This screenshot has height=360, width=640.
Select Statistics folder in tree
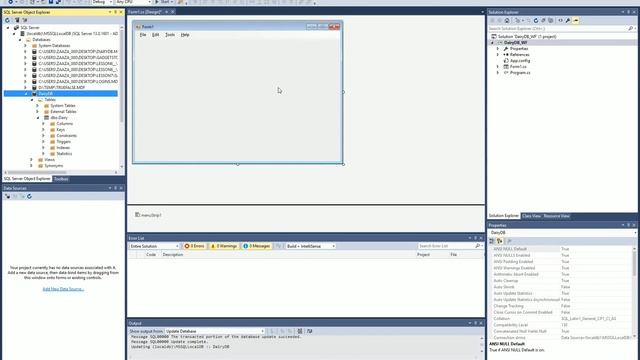pyautogui.click(x=64, y=153)
